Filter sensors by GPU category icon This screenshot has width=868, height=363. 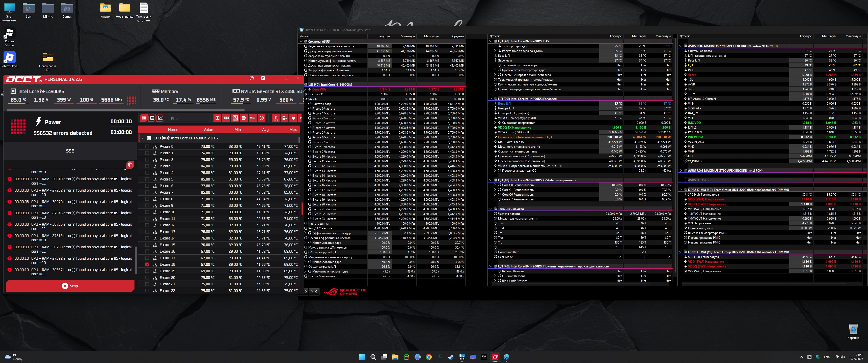(x=226, y=118)
